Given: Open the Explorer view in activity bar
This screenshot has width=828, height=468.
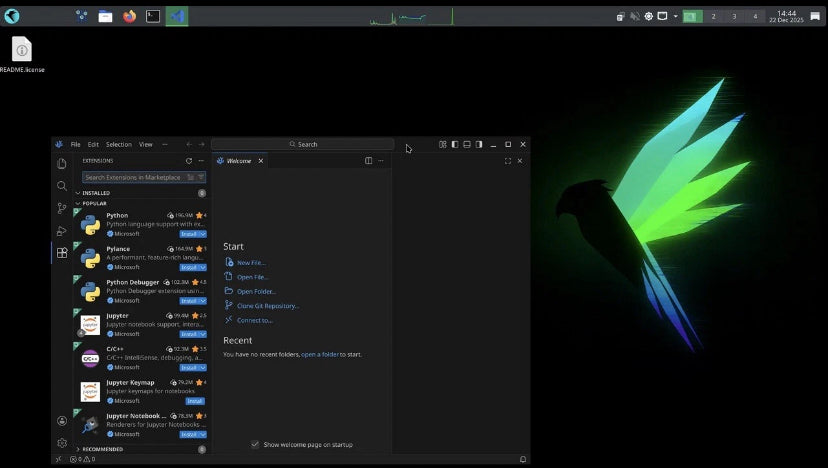Looking at the screenshot, I should (62, 164).
